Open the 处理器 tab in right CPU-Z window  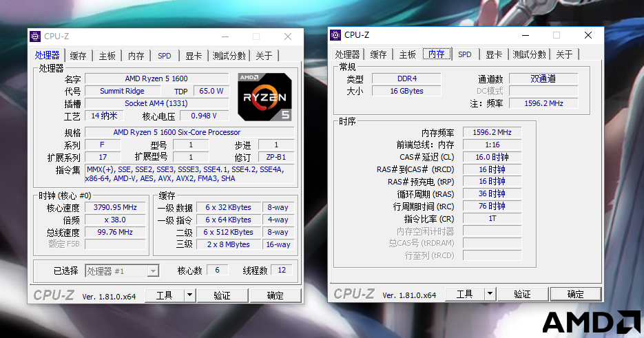347,54
